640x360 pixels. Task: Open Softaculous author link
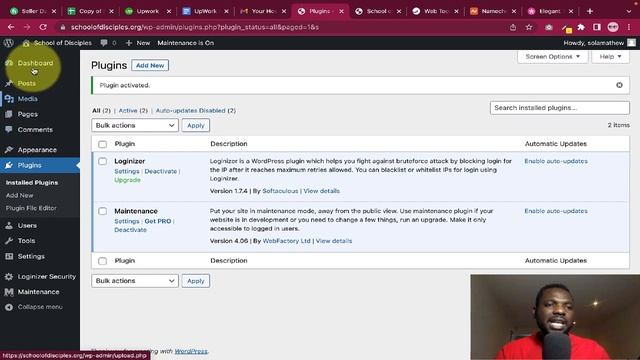(280, 191)
